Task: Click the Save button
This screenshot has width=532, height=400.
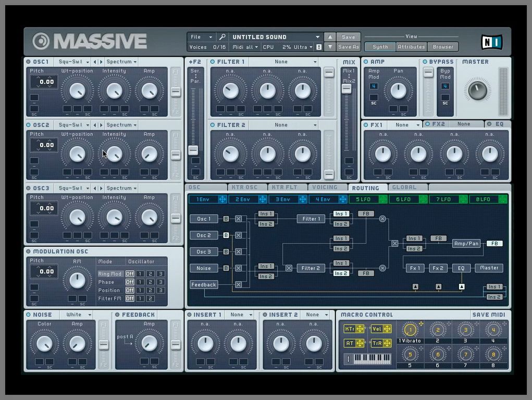Action: [349, 36]
